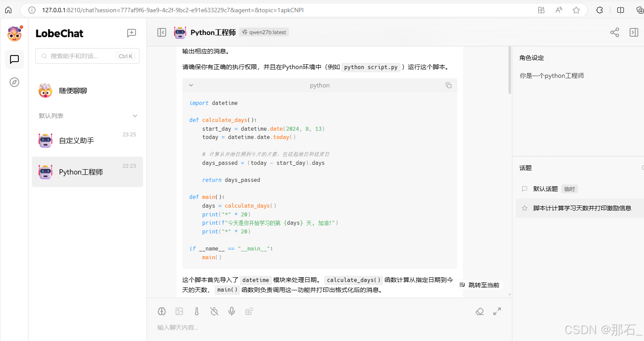Collapse the session list panel
The height and width of the screenshot is (341, 644).
[x=162, y=32]
